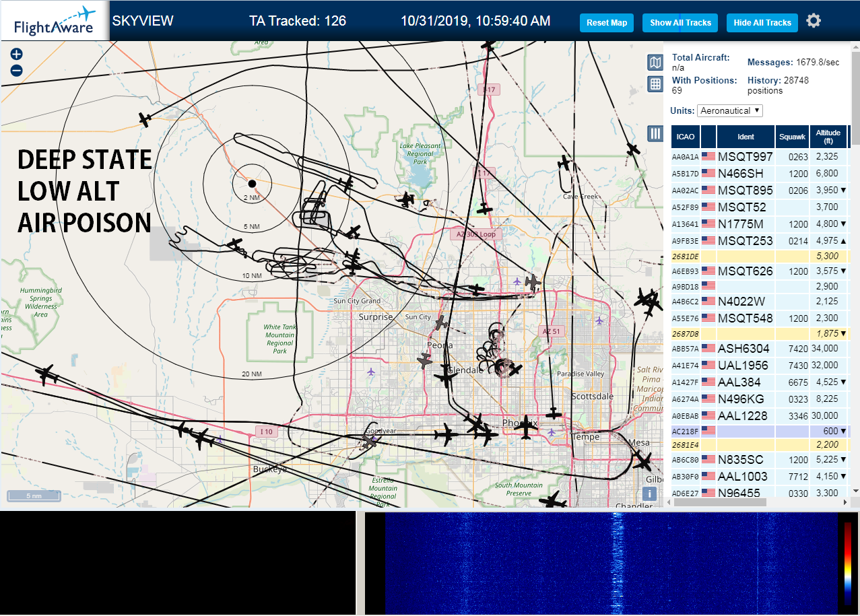
Task: Click the Reset Map button
Action: 607,23
